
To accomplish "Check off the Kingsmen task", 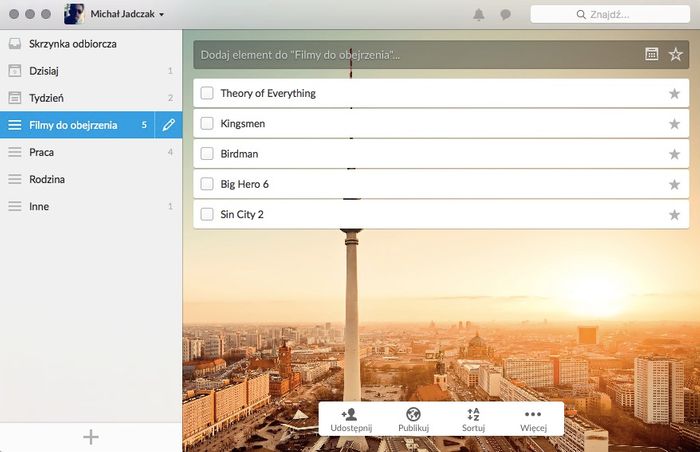I will click(207, 124).
